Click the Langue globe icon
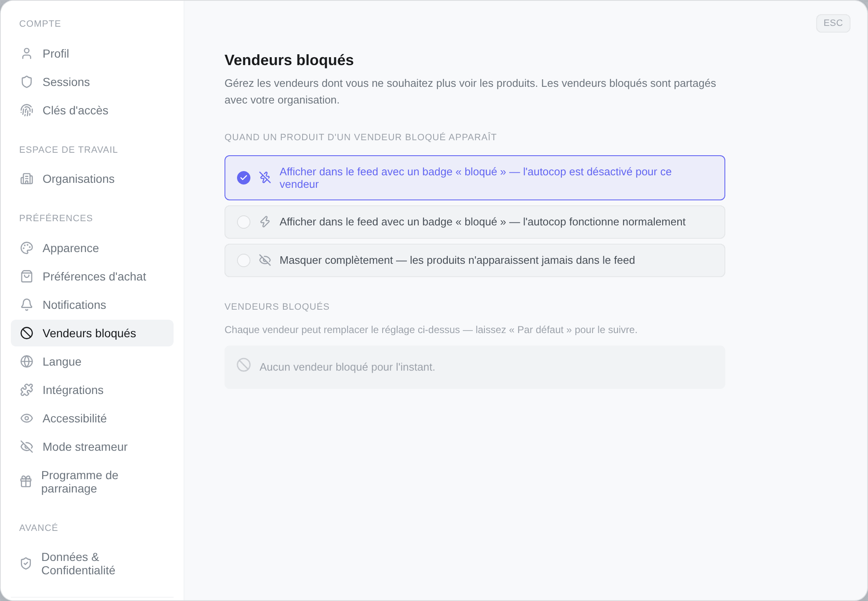The height and width of the screenshot is (601, 868). pyautogui.click(x=27, y=361)
